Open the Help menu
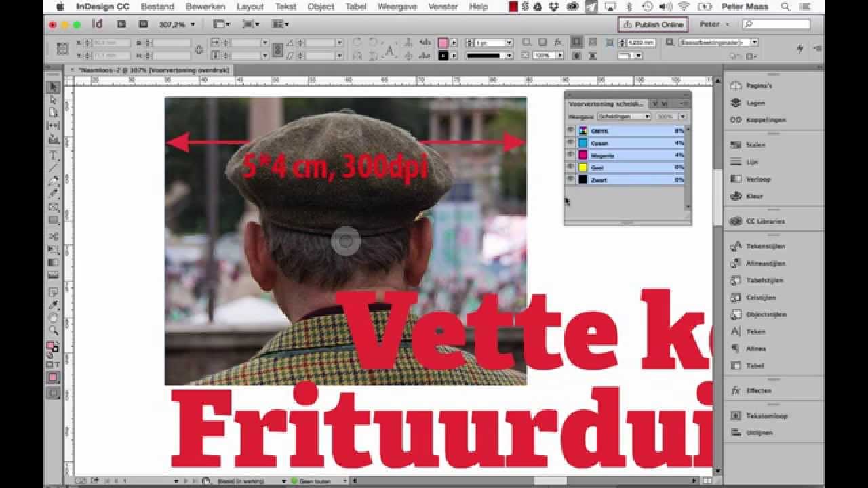Screen dimensions: 868x488 click(478, 7)
